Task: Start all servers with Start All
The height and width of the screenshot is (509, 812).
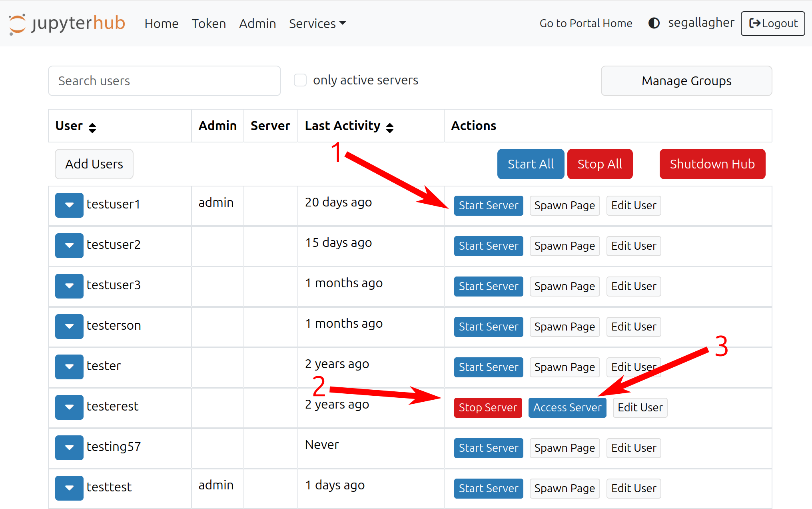Action: [x=531, y=164]
